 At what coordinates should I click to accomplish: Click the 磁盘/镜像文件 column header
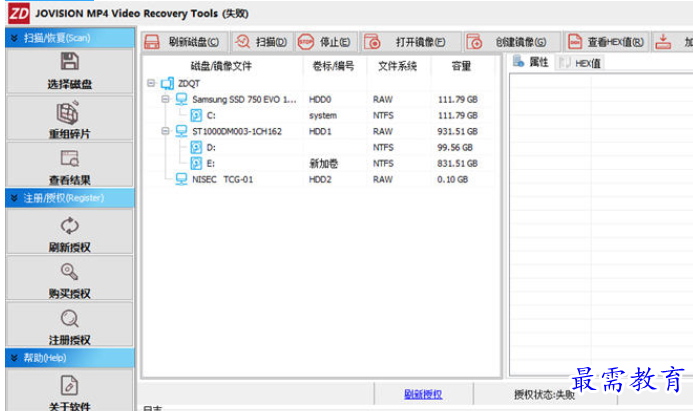(221, 66)
